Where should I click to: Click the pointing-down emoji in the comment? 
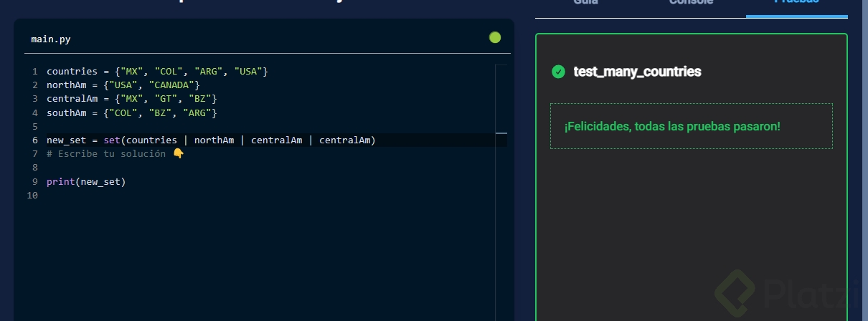point(179,154)
